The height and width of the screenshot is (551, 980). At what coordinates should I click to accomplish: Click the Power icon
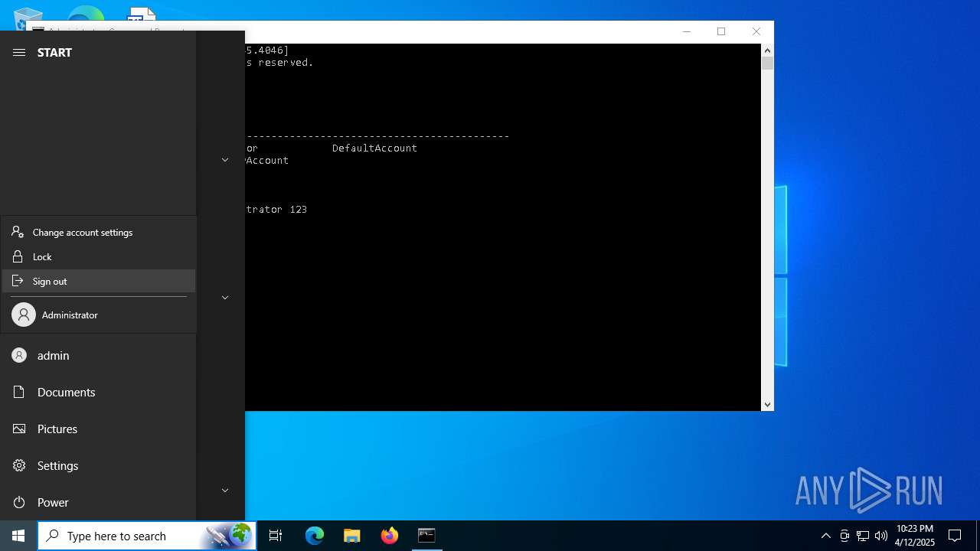(x=19, y=502)
